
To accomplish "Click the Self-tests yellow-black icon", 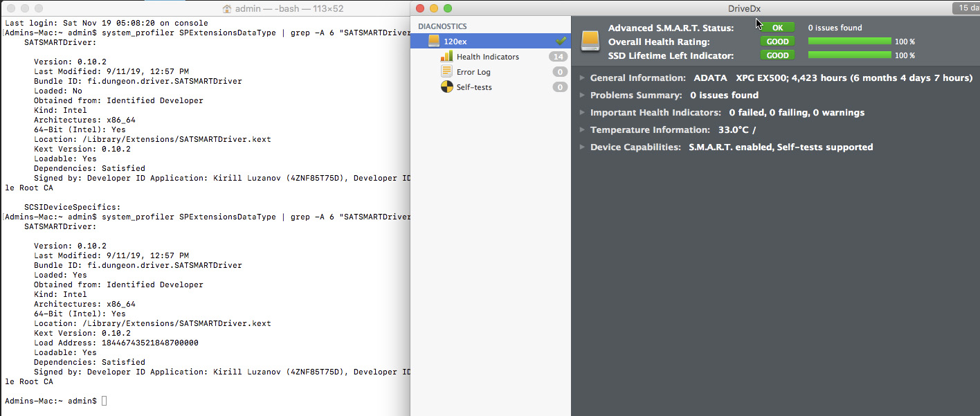I will pyautogui.click(x=446, y=87).
